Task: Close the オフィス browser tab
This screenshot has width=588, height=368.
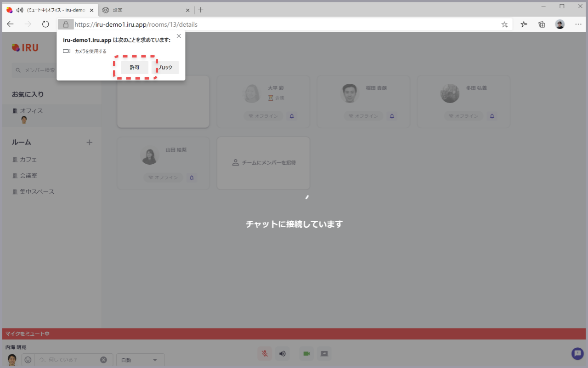Action: point(91,10)
